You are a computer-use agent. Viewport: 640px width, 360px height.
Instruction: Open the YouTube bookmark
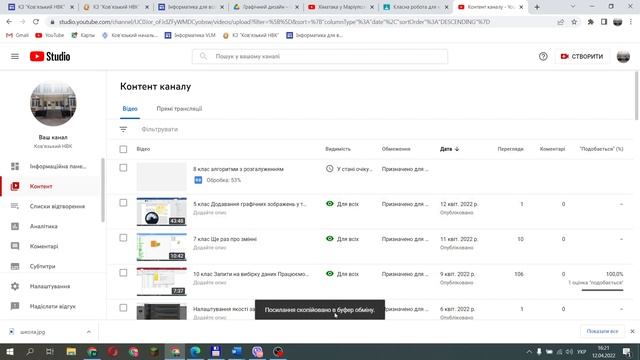tap(50, 36)
